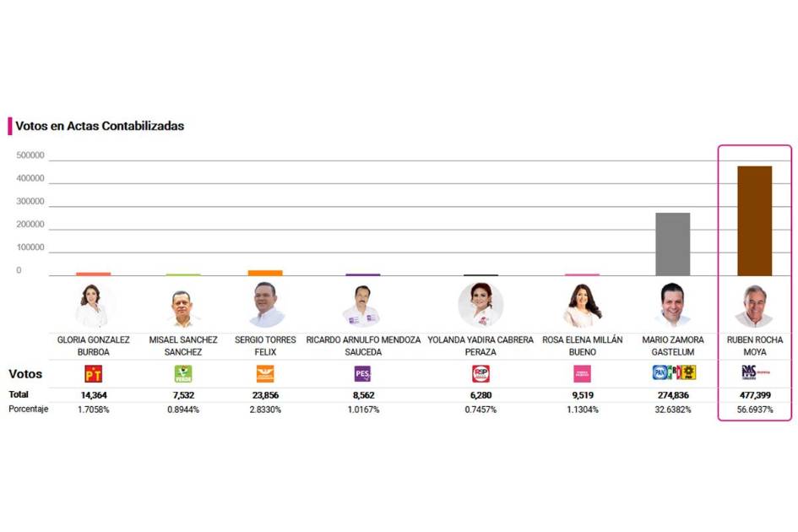Select Gloria Gonzalez Burboa's photo

[x=93, y=305]
